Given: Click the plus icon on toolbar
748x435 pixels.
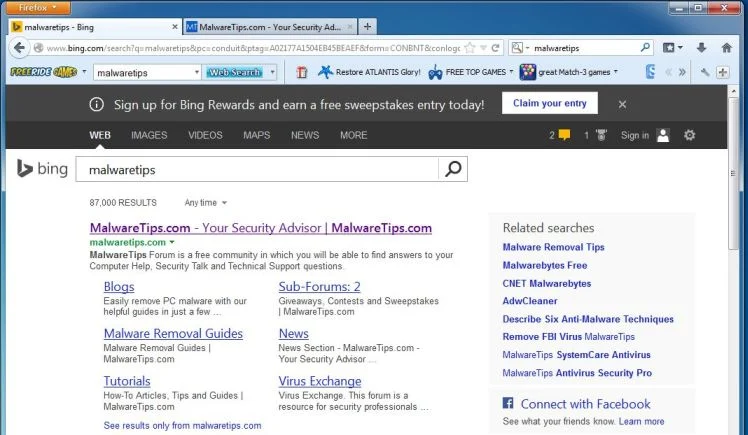Looking at the screenshot, I should [x=723, y=72].
